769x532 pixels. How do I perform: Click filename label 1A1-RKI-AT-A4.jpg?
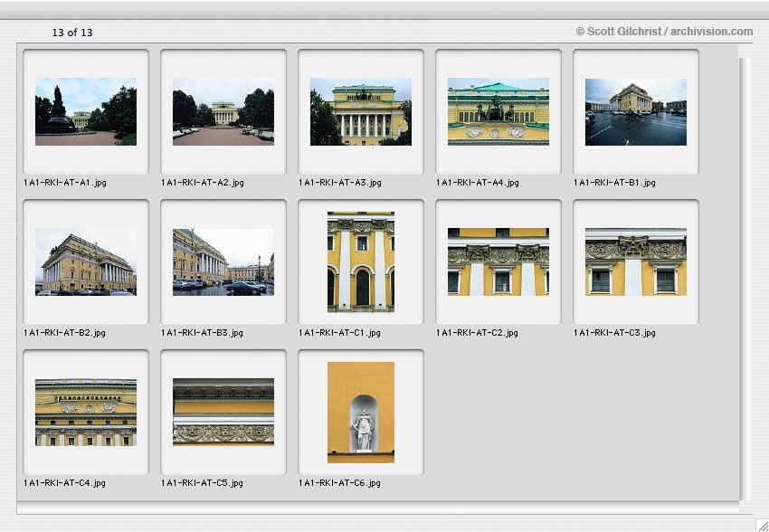(477, 183)
